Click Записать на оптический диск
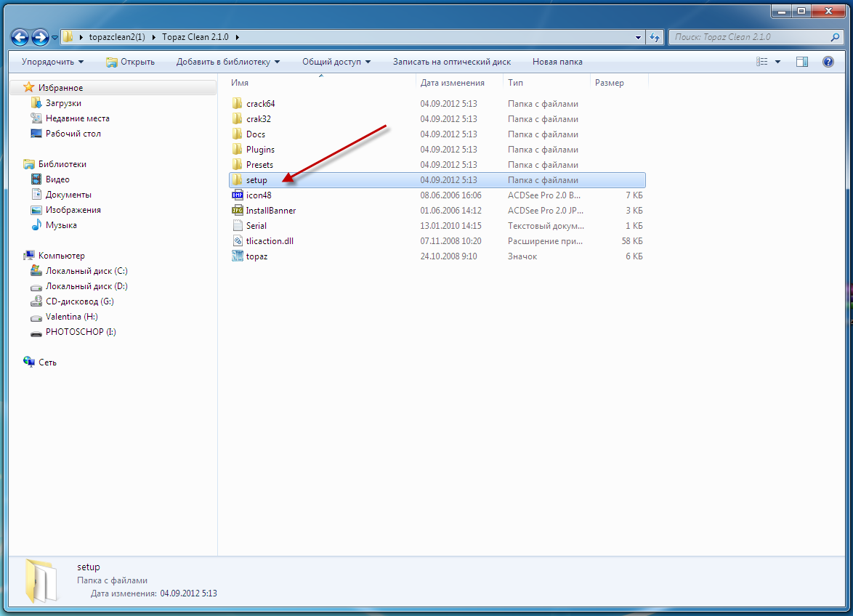This screenshot has width=853, height=616. (x=452, y=62)
